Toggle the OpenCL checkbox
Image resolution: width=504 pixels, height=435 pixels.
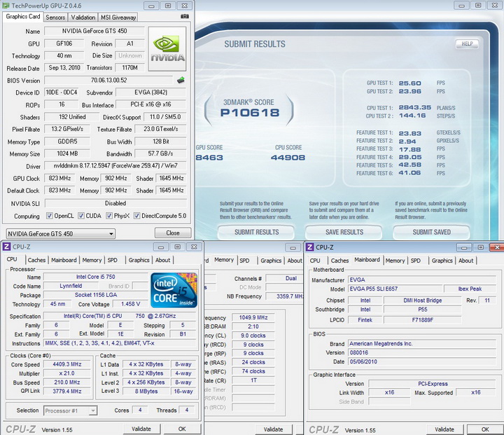point(50,216)
